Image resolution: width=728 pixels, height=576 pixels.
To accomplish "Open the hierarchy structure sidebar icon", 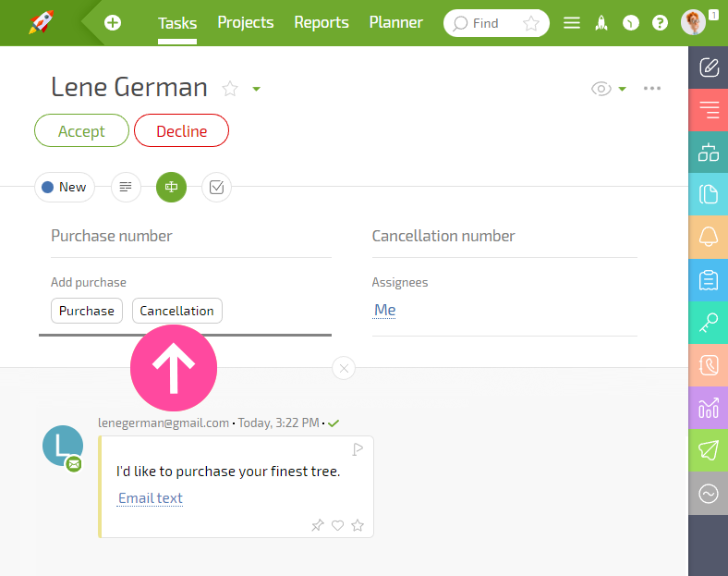I will click(x=708, y=153).
